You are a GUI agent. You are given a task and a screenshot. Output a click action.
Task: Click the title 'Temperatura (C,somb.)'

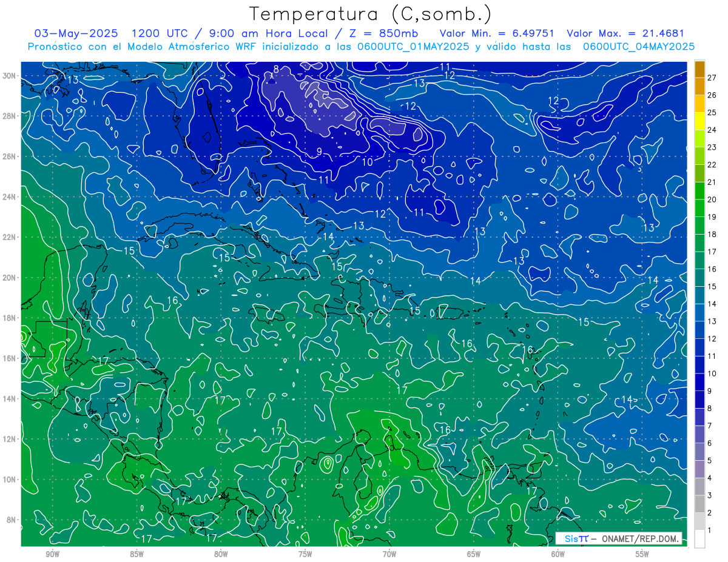371,14
